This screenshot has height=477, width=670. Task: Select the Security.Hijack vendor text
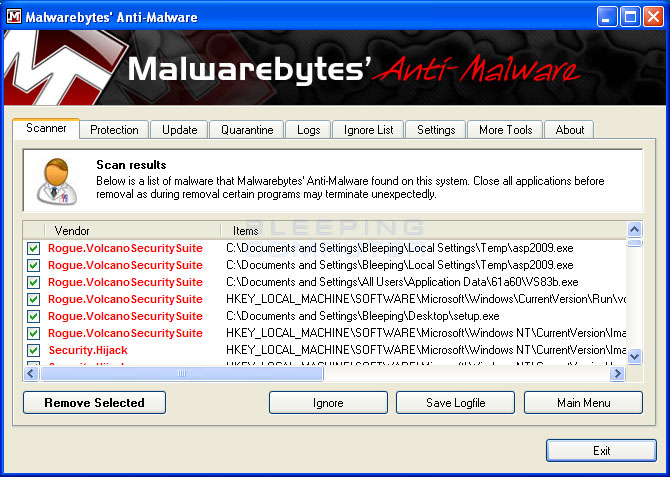[x=88, y=350]
